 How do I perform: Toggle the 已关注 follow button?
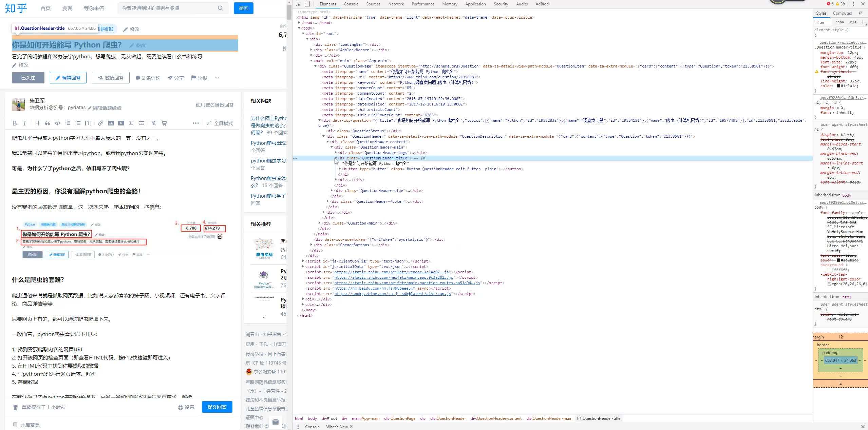28,78
